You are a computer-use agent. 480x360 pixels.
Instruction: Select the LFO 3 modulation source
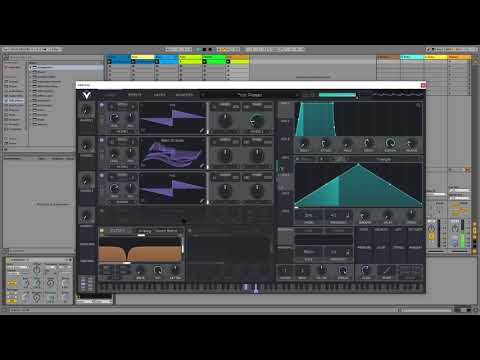coord(285,199)
